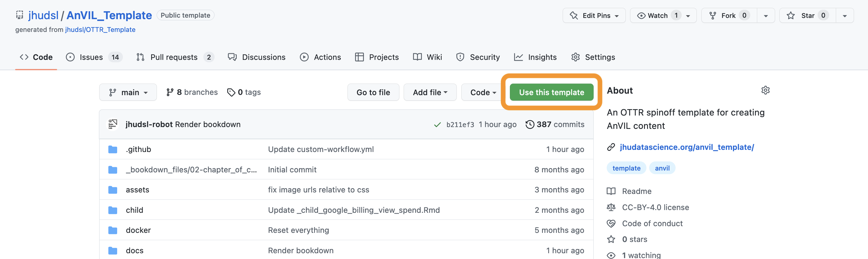Follow the jhudsl/OTTR_Template source link

(100, 29)
